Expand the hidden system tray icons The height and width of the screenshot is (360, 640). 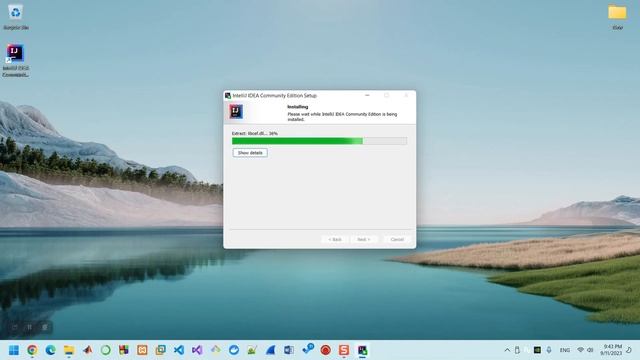[507, 350]
